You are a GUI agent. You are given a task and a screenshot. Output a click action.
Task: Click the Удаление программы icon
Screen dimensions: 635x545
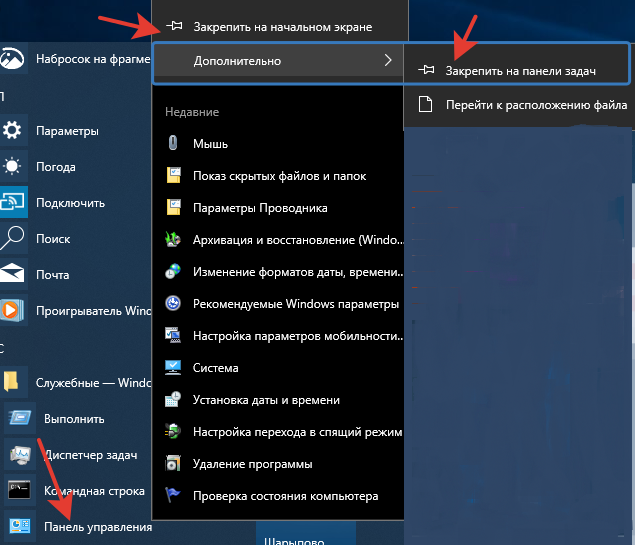tap(173, 463)
